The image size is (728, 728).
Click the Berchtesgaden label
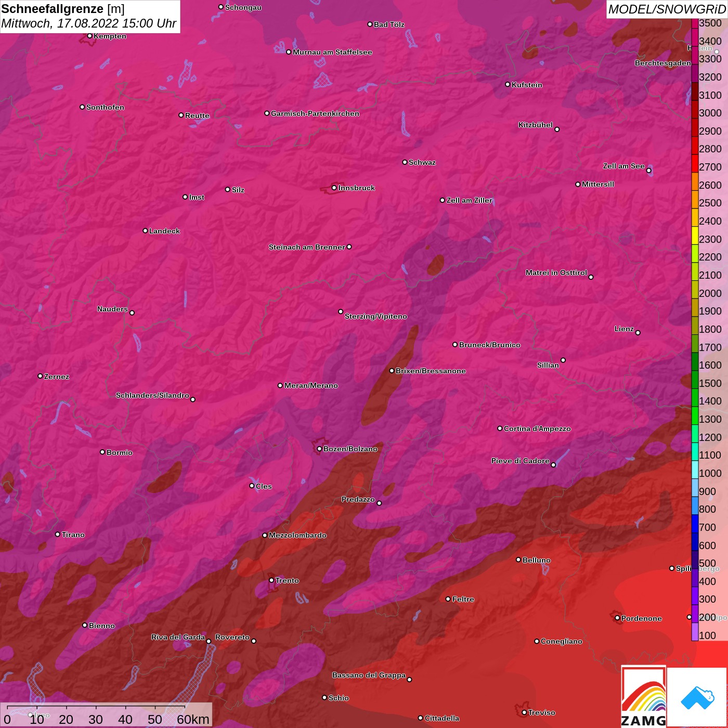pos(662,63)
